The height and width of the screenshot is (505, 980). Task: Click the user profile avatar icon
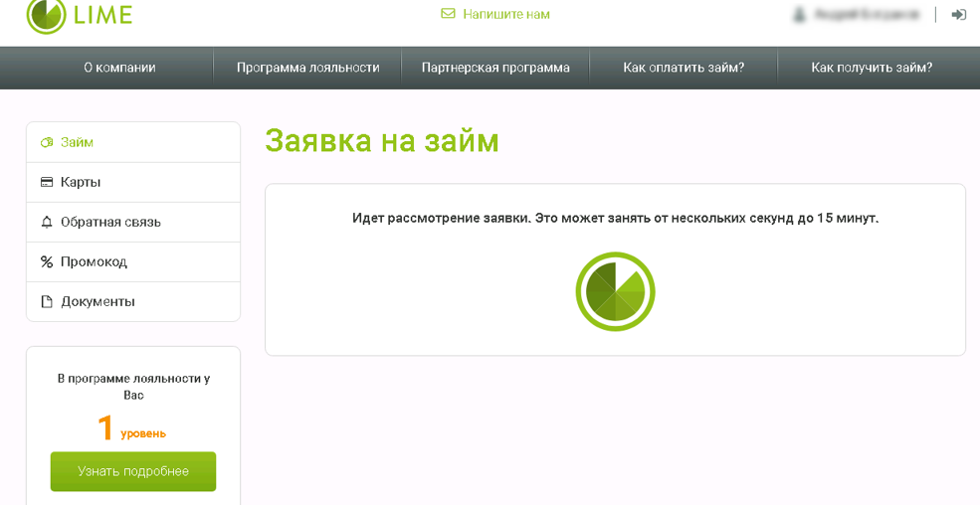tap(799, 15)
